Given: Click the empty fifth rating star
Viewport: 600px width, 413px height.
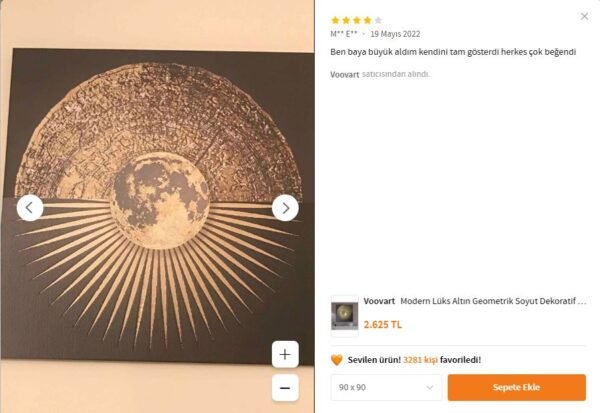Looking at the screenshot, I should point(378,19).
